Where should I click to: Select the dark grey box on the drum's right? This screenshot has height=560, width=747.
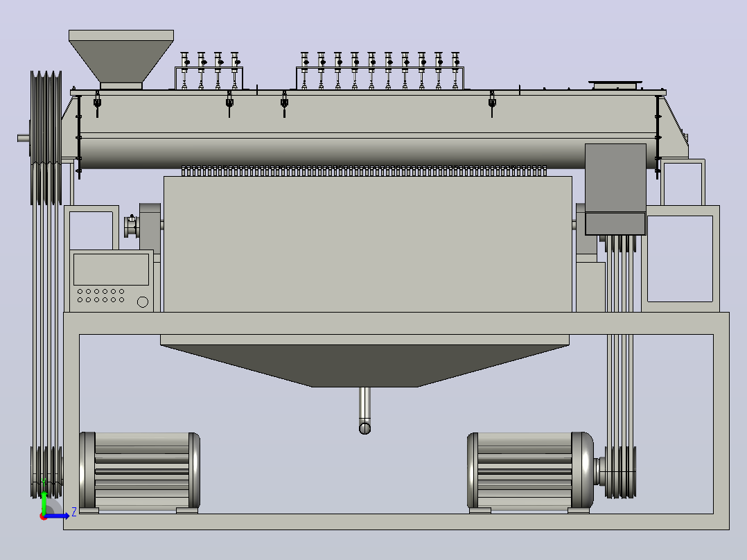pos(615,189)
